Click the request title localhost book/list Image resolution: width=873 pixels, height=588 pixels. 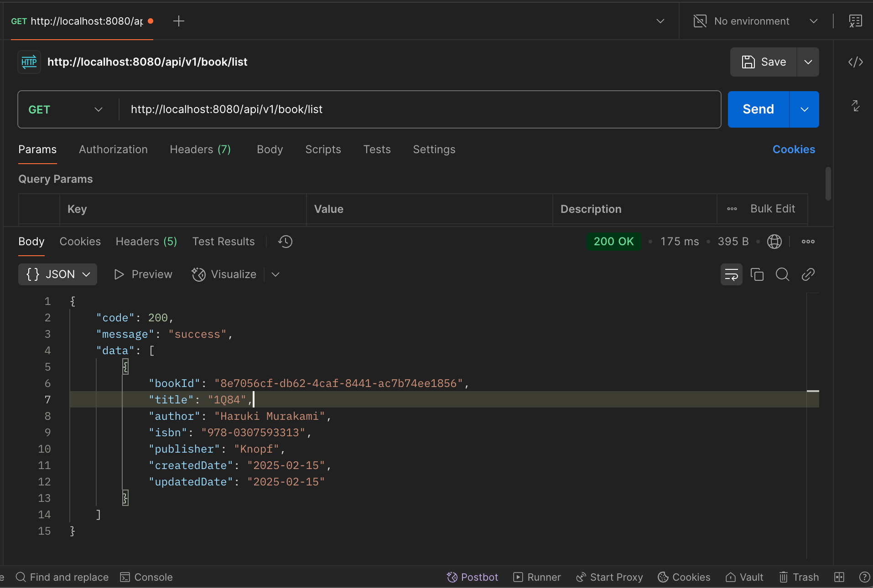click(147, 62)
